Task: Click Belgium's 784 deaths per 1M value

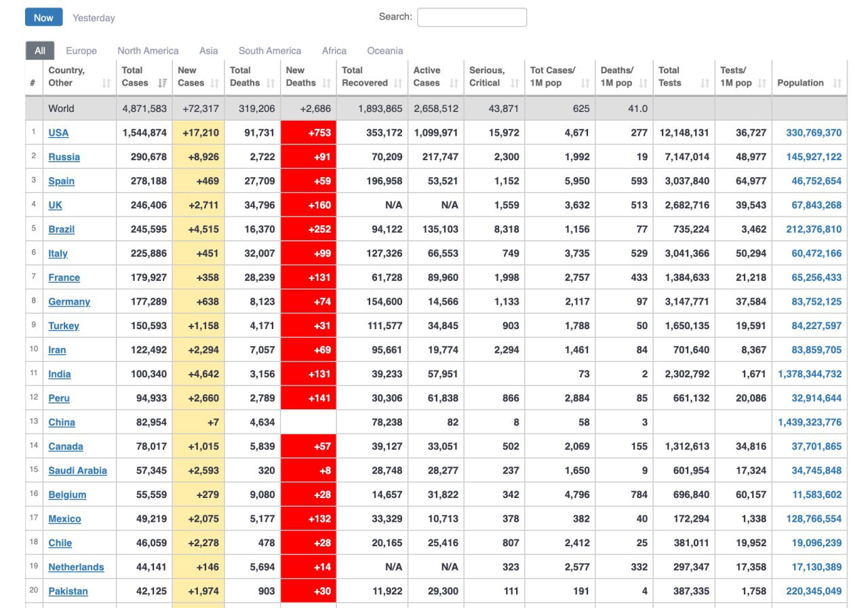Action: click(639, 495)
